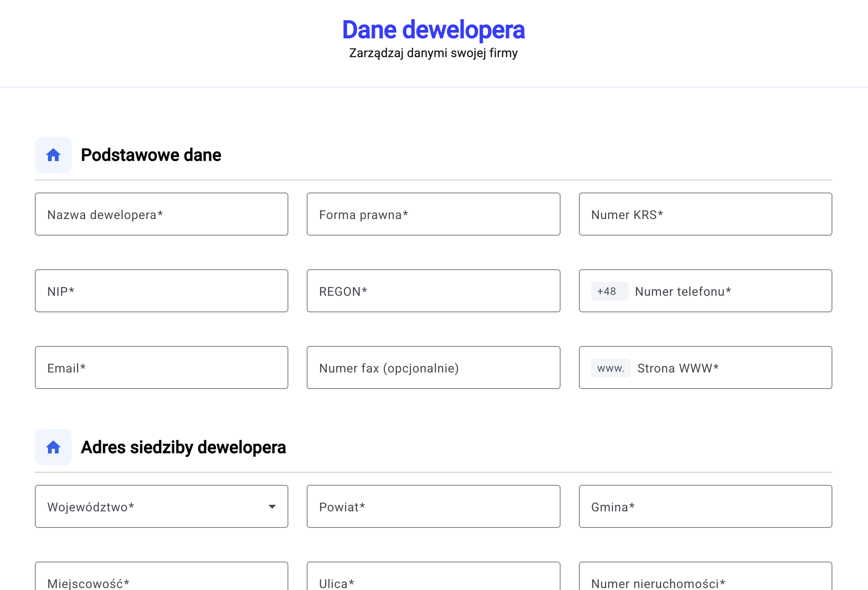The image size is (868, 590).
Task: Open the Województwo dropdown
Action: click(161, 506)
